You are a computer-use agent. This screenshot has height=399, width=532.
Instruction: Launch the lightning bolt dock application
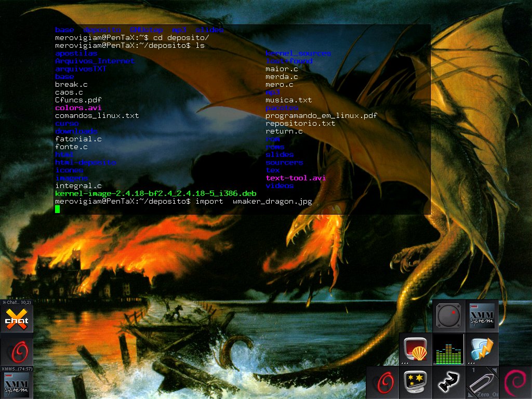(x=482, y=350)
